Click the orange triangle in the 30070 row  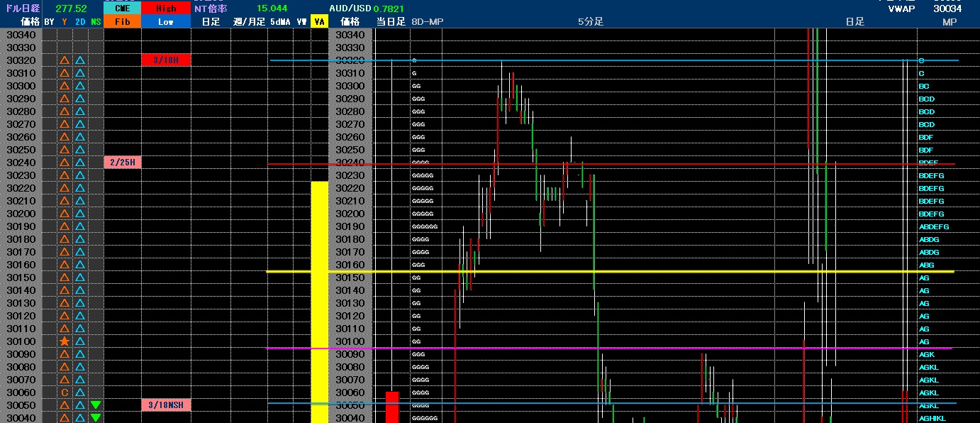point(65,380)
